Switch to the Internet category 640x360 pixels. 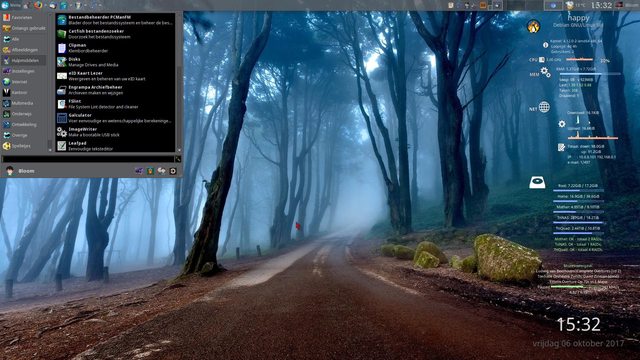(23, 82)
